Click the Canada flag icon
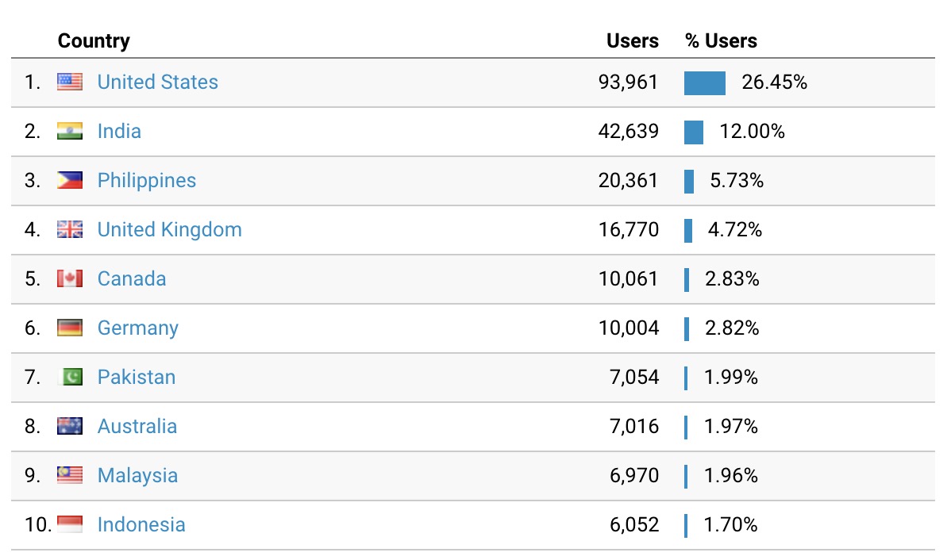 70,278
